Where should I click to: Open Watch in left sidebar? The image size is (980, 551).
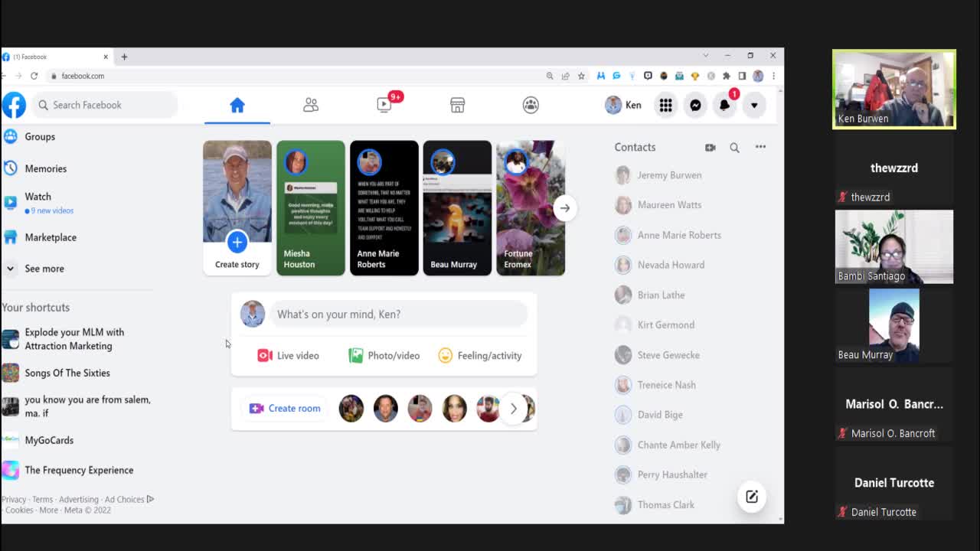(38, 203)
